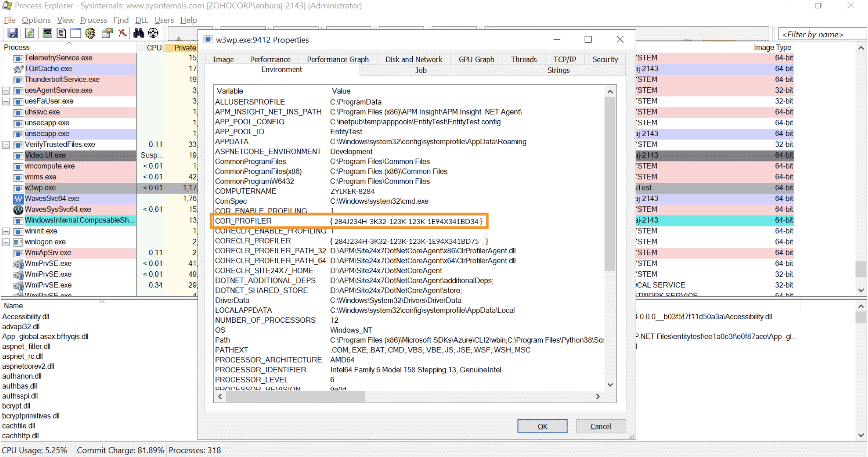Collapse the VerifyTrustedFiles.exe tree node
Screen dimensions: 868x457
click(6, 145)
